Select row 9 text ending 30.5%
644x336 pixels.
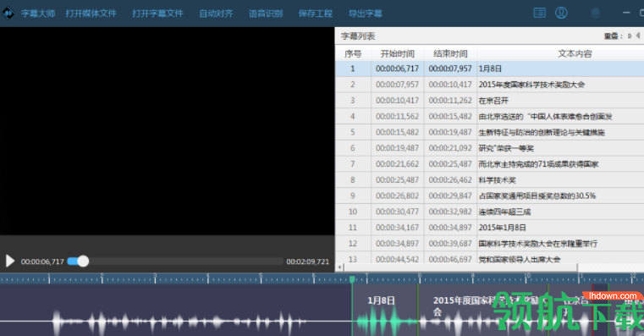pos(537,196)
